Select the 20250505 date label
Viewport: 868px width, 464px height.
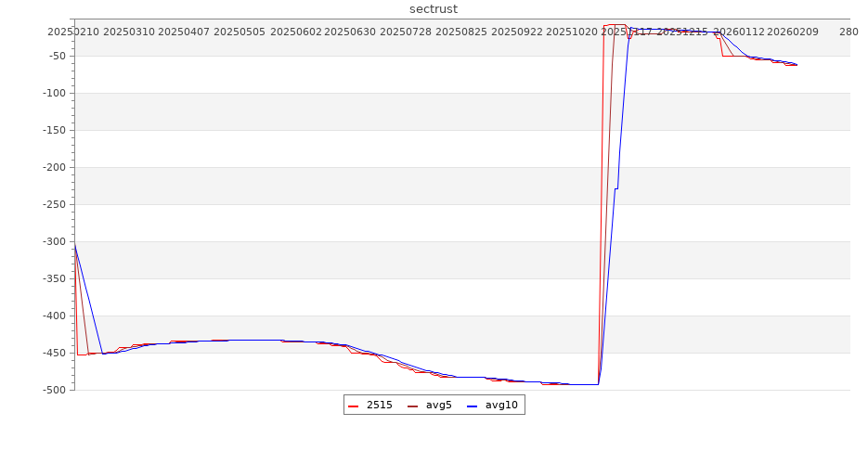tap(240, 32)
